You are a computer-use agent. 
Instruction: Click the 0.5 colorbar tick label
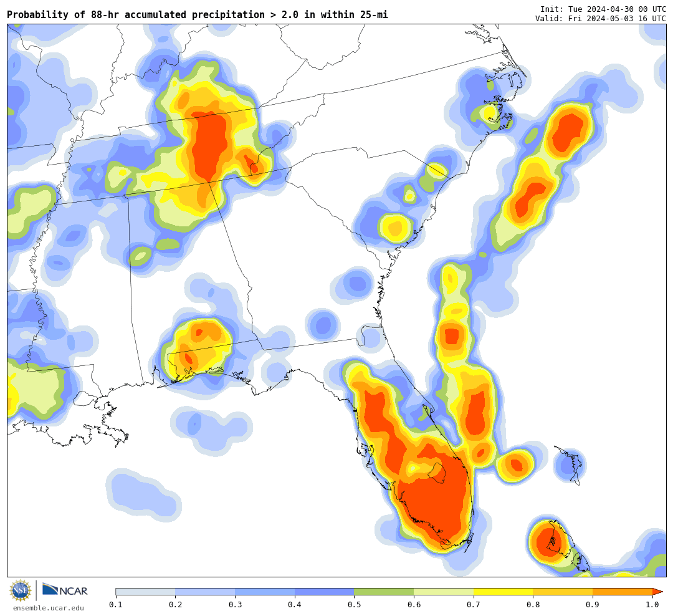(x=354, y=604)
